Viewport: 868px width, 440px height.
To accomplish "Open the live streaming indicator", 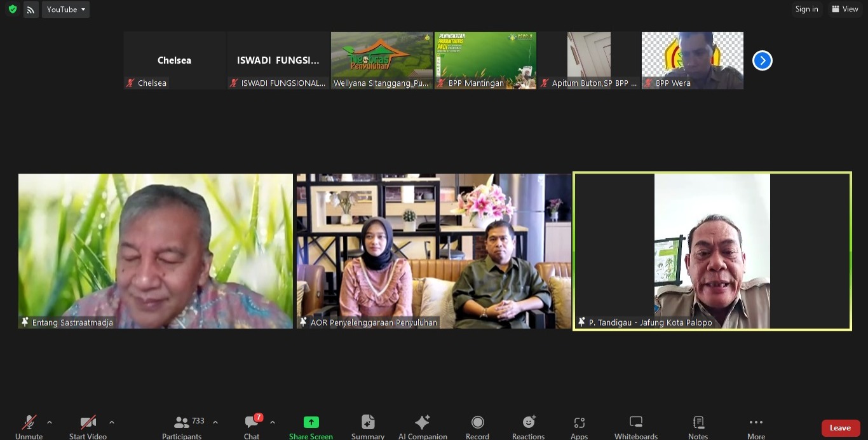I will (31, 9).
